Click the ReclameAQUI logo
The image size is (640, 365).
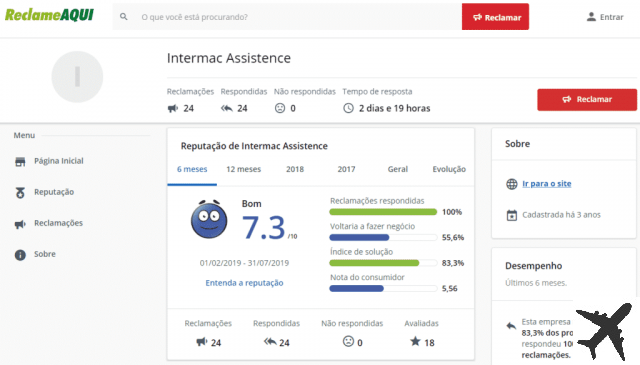[x=49, y=15]
